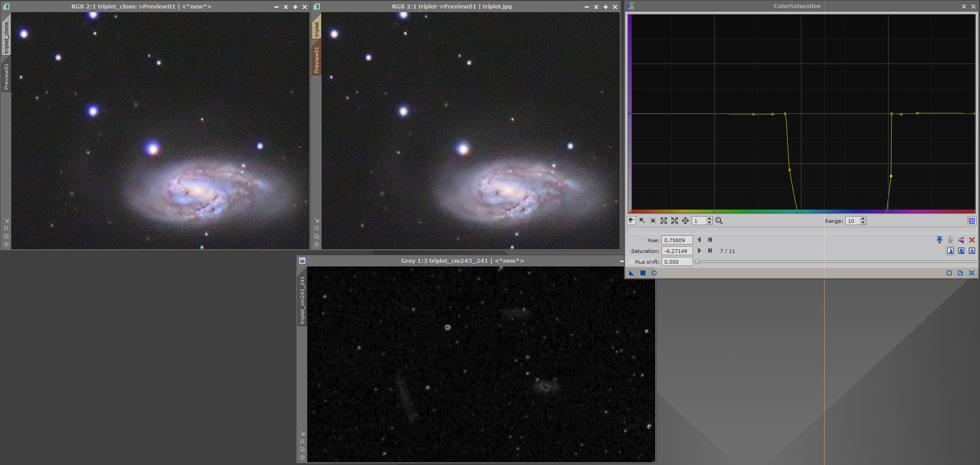Select Akima subspline interpolation button
This screenshot has height=465, width=980.
point(950,251)
